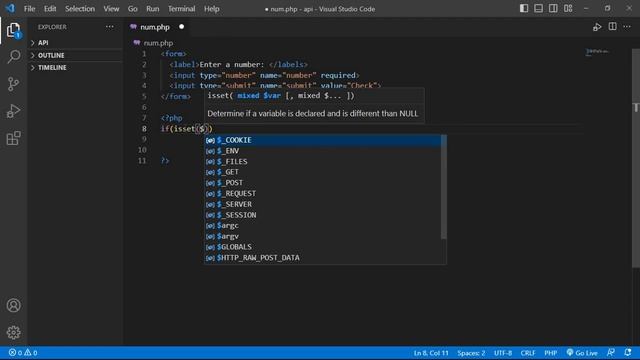Open the Run menu
The width and height of the screenshot is (640, 360).
point(153,9)
